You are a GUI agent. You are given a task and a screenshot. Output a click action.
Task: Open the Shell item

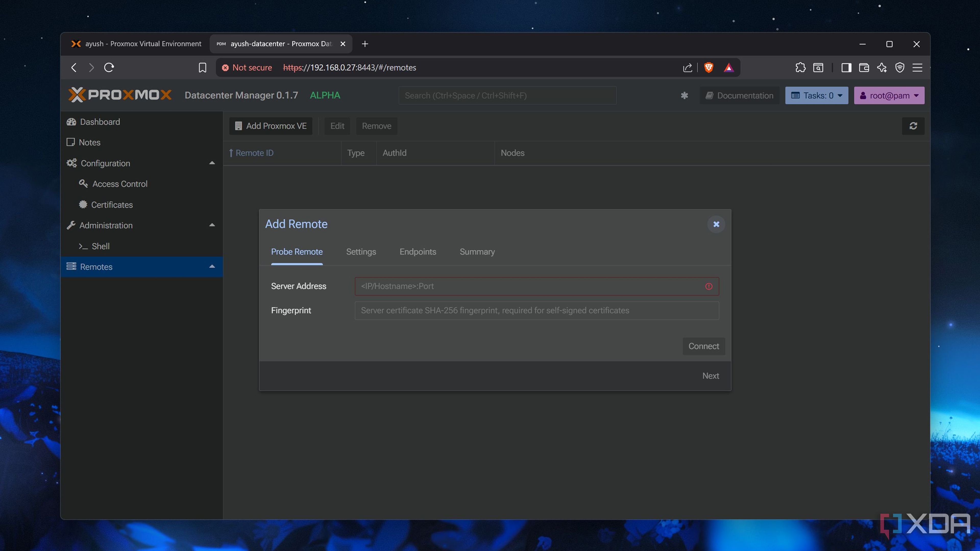click(142, 246)
